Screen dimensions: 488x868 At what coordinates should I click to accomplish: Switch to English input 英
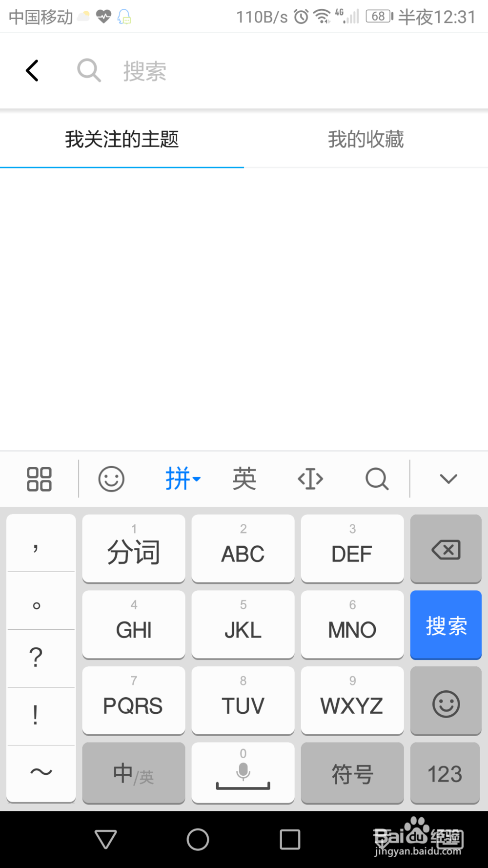244,479
